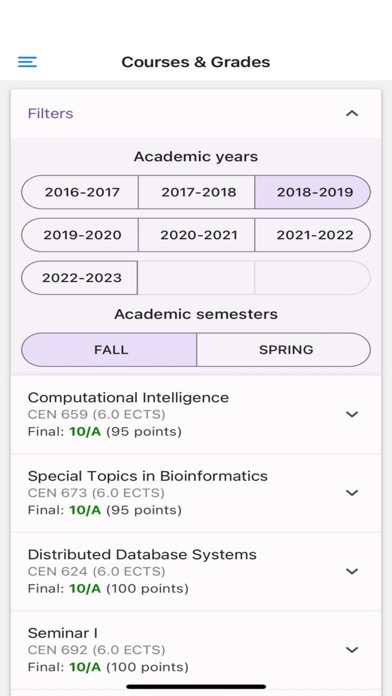Screen dimensions: 392x696
Task: Tap the Distributed Database Systems course title
Action: (x=142, y=554)
